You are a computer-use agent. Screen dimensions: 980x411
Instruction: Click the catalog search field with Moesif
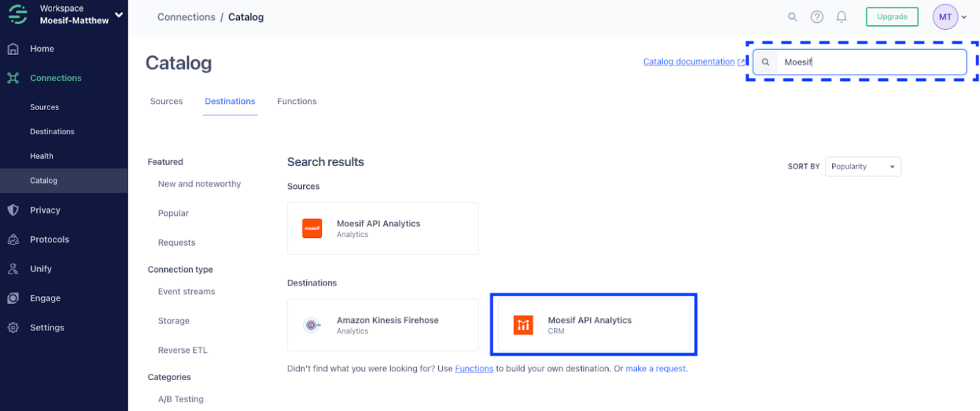tap(860, 62)
